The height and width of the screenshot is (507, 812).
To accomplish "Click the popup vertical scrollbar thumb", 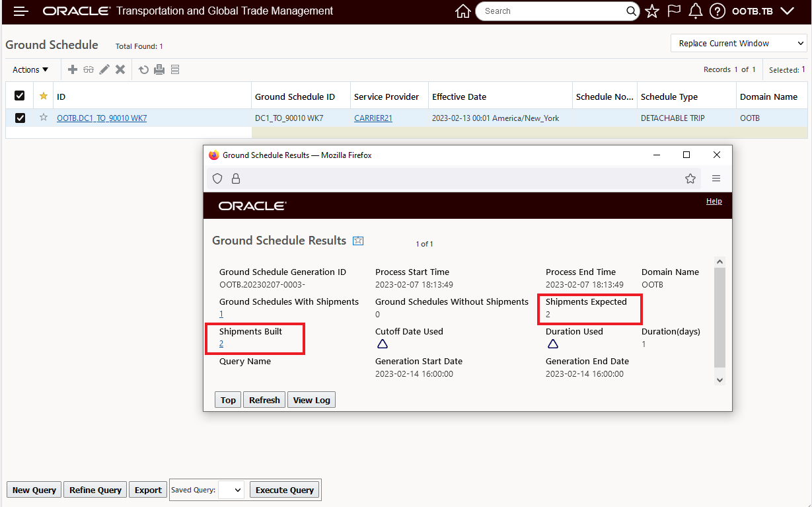I will pyautogui.click(x=720, y=317).
